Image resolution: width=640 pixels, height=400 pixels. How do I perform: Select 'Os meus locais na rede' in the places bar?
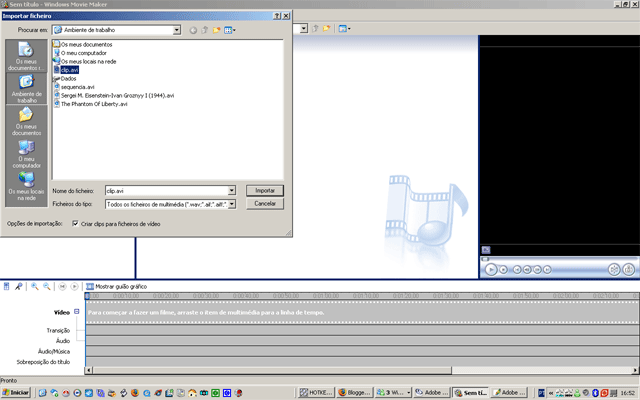coord(26,186)
